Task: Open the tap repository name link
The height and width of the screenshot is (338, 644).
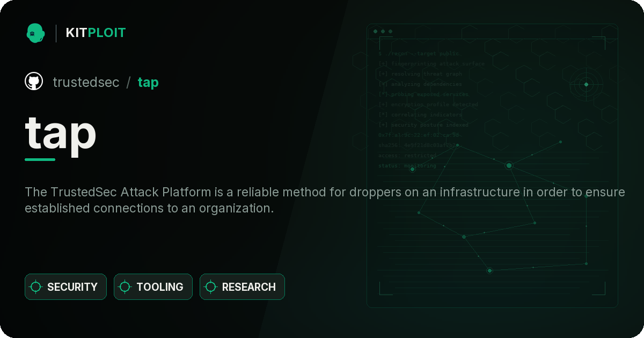Action: click(x=148, y=83)
